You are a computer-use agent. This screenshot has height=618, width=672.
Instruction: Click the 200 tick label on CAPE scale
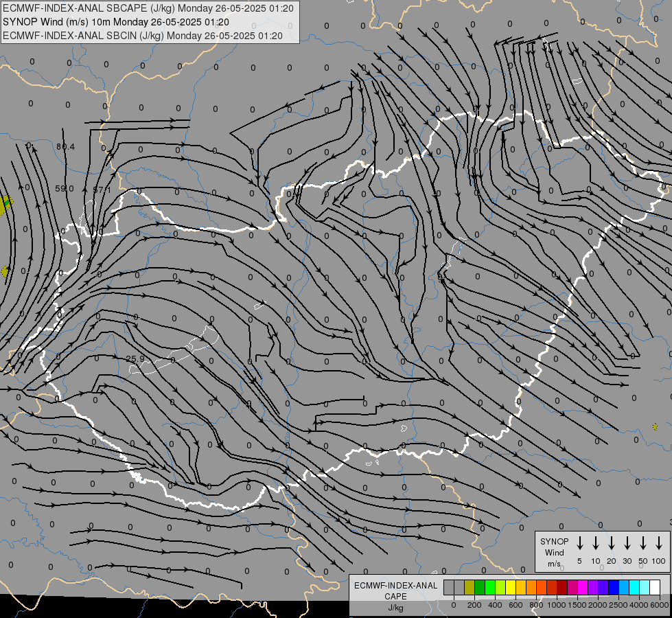474,605
